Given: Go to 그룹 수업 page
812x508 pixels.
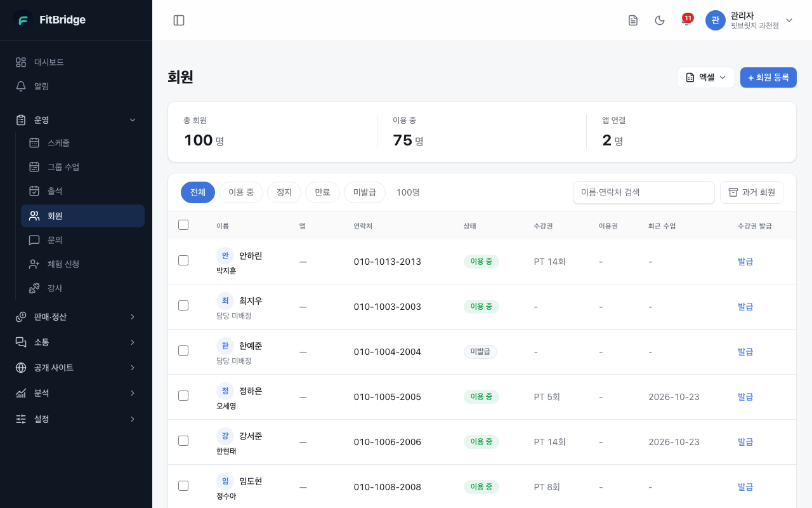Looking at the screenshot, I should pyautogui.click(x=82, y=167).
